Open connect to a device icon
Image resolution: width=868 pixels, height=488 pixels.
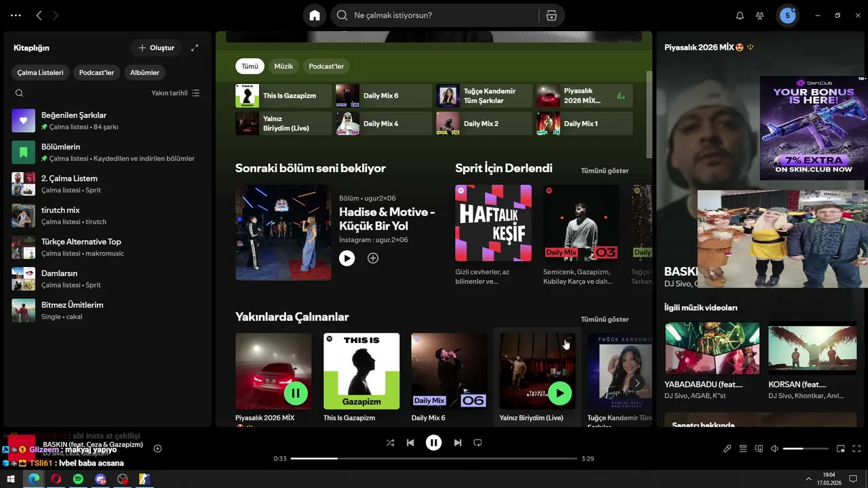coord(759,449)
